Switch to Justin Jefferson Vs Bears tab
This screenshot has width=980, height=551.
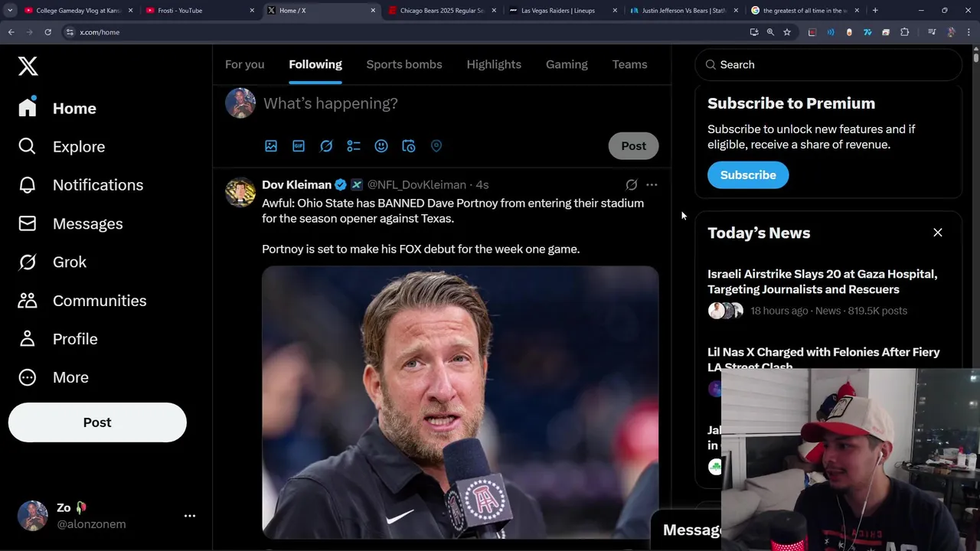(684, 11)
